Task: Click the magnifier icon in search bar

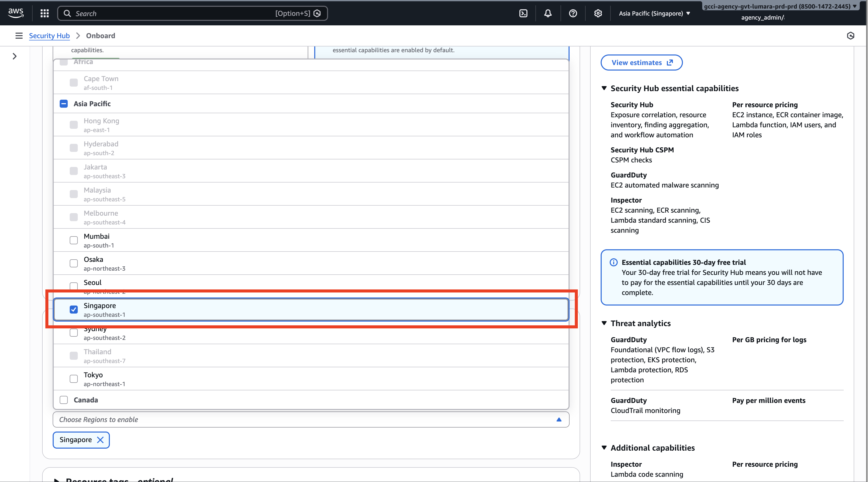Action: [67, 13]
